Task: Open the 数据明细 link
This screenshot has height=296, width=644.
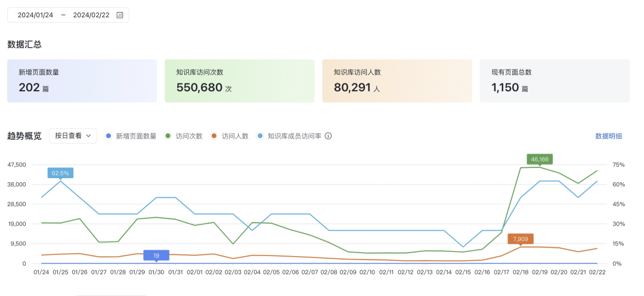Action: pos(609,136)
